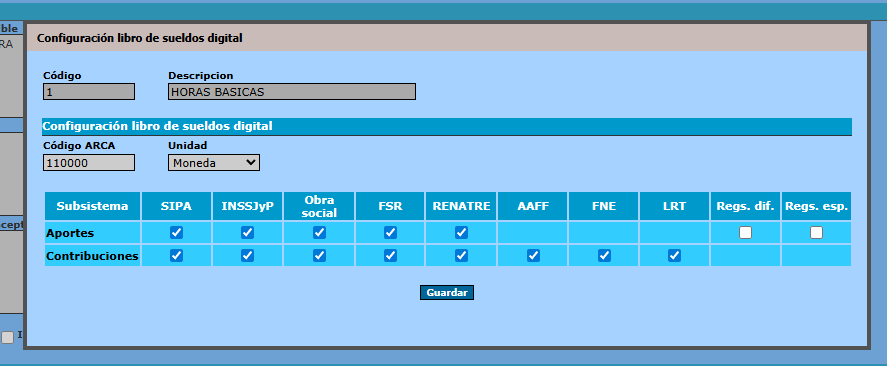The width and height of the screenshot is (887, 366).
Task: Toggle Aportes FSR checkbox
Action: (x=390, y=232)
